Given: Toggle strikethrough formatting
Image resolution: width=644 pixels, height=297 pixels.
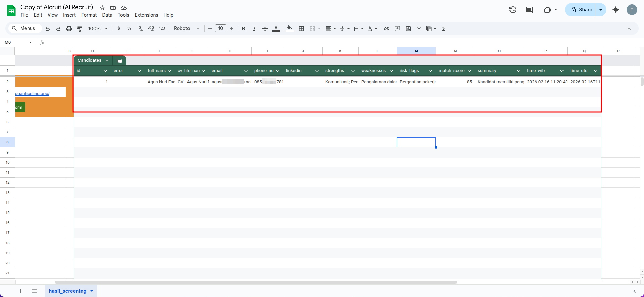Looking at the screenshot, I should click(265, 29).
